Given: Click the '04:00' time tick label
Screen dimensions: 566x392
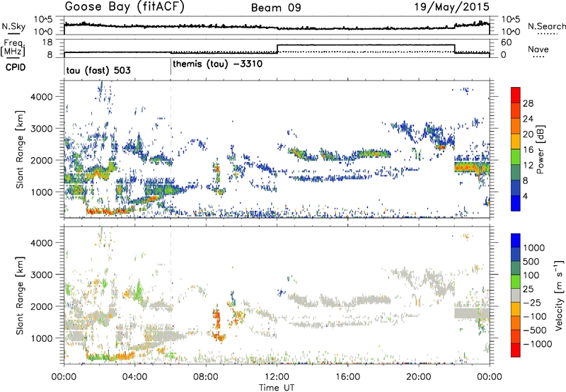Looking at the screenshot, I should point(134,377).
